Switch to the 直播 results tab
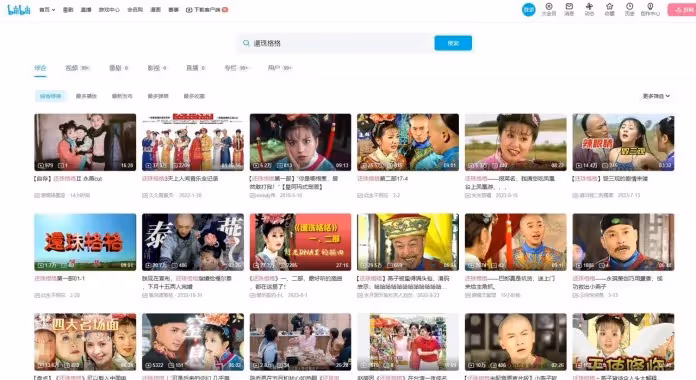696x380 pixels. pyautogui.click(x=195, y=68)
